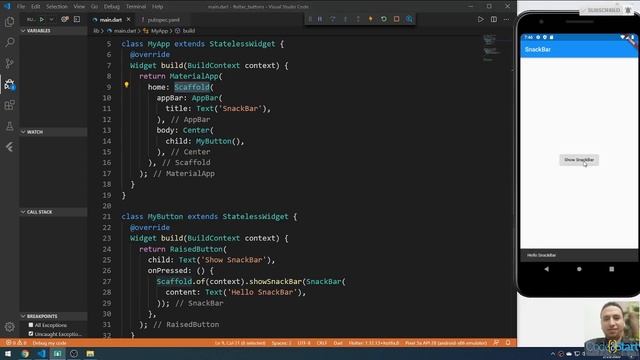Collapse the Breakpoints section
640x360 pixels.
click(x=53, y=316)
